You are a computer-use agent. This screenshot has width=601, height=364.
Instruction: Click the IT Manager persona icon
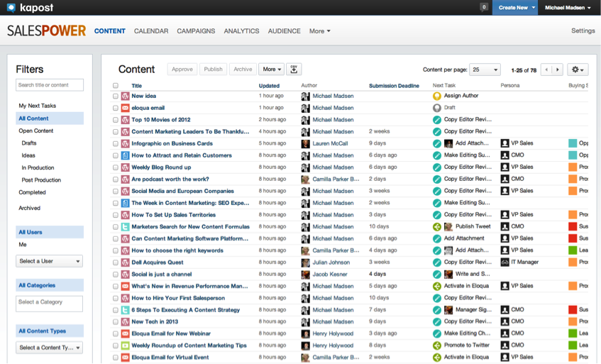coord(504,262)
